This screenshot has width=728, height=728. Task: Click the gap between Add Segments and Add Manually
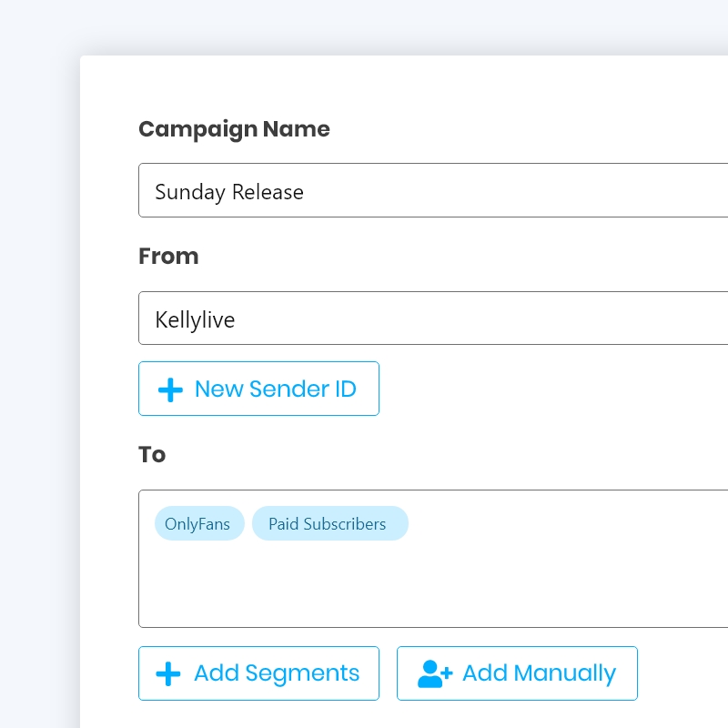point(388,673)
